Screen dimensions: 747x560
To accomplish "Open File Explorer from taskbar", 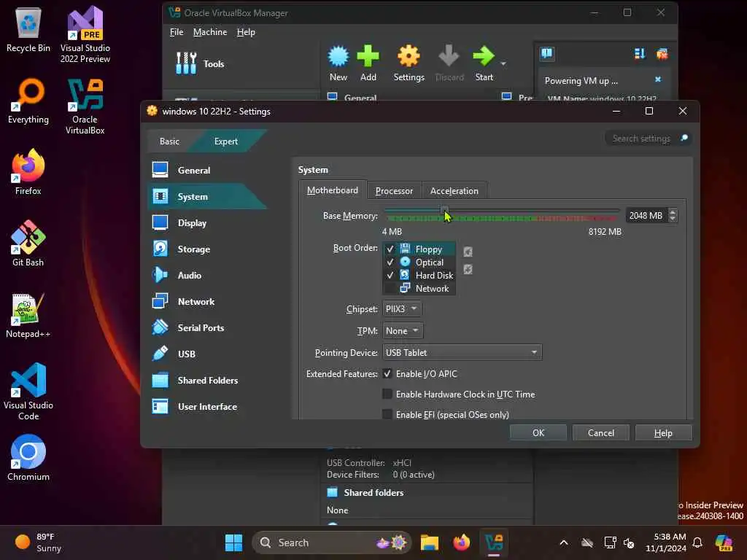I will coord(429,542).
